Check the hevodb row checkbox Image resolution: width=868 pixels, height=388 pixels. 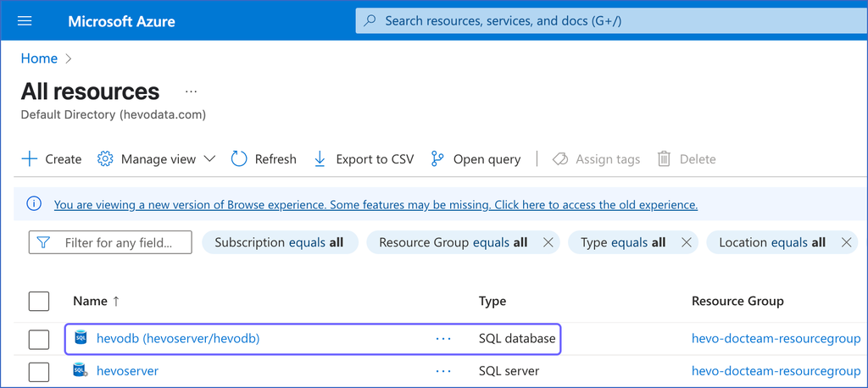click(39, 339)
